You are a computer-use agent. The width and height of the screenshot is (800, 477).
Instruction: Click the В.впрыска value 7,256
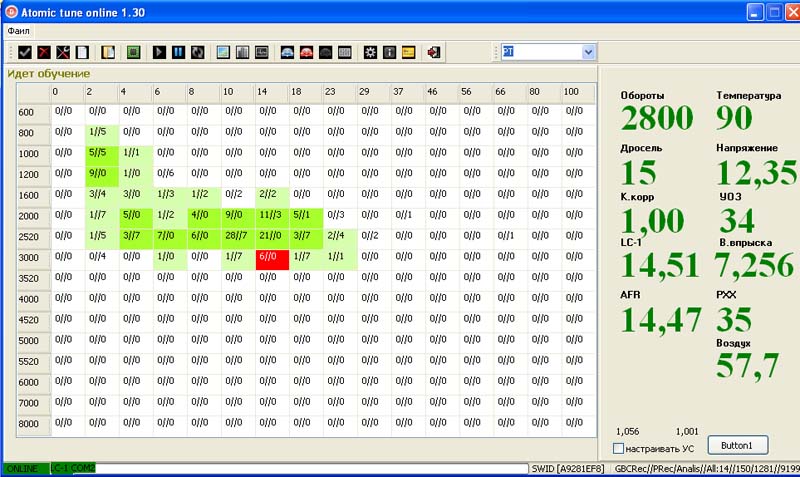pos(754,266)
